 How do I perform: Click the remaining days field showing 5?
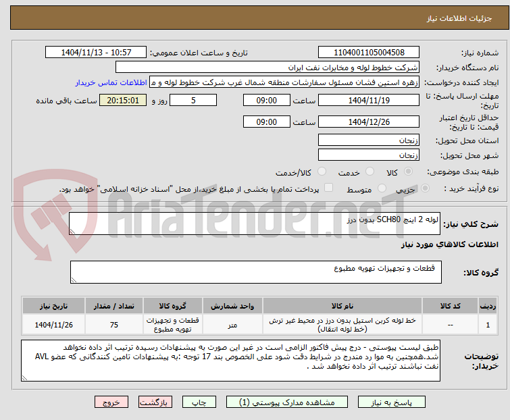click(193, 100)
